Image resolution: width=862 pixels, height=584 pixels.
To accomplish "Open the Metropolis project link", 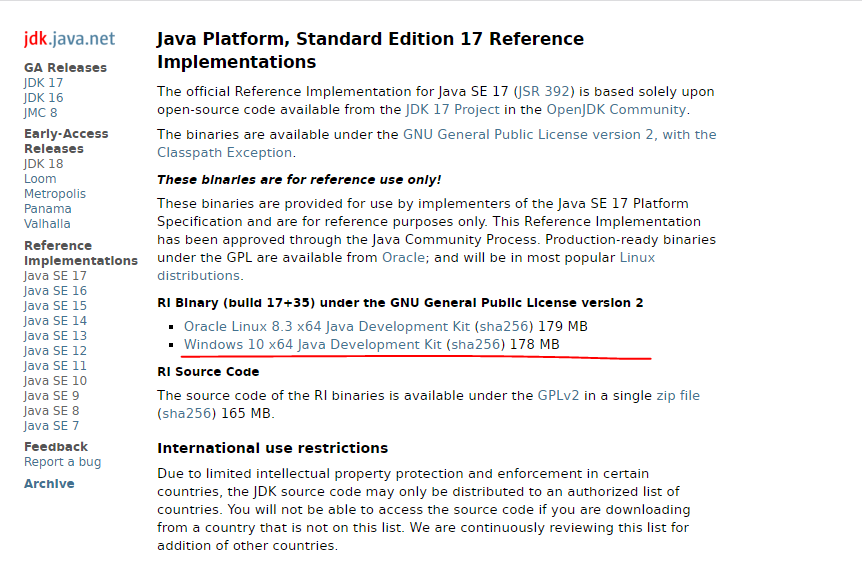I will point(55,194).
